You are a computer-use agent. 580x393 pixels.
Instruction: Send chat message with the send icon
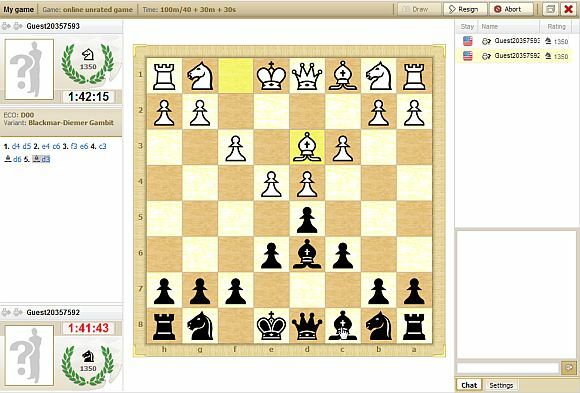[569, 368]
